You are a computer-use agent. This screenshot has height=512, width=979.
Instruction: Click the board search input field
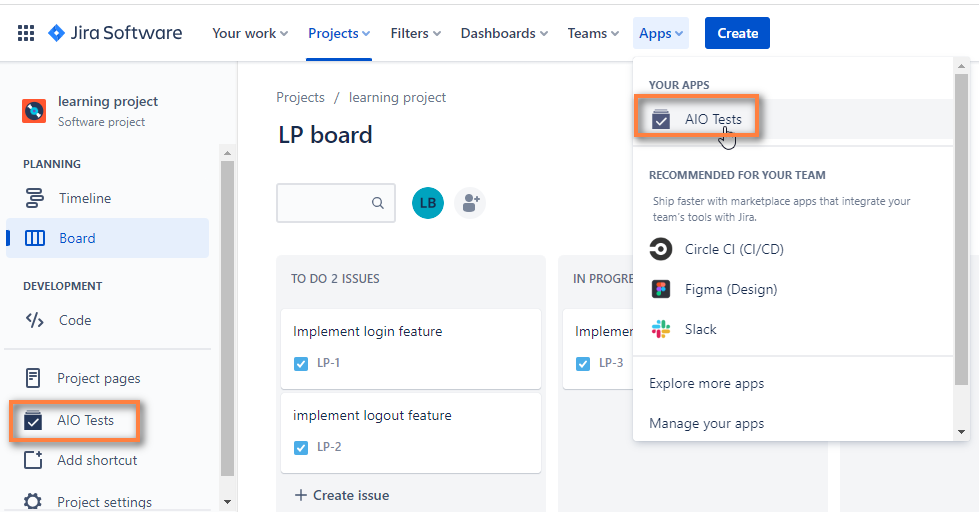point(325,203)
